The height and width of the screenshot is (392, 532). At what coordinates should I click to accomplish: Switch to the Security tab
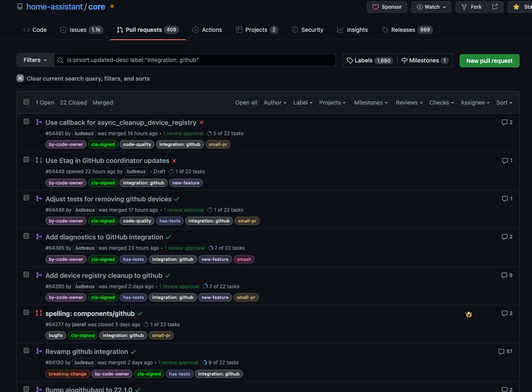(307, 30)
